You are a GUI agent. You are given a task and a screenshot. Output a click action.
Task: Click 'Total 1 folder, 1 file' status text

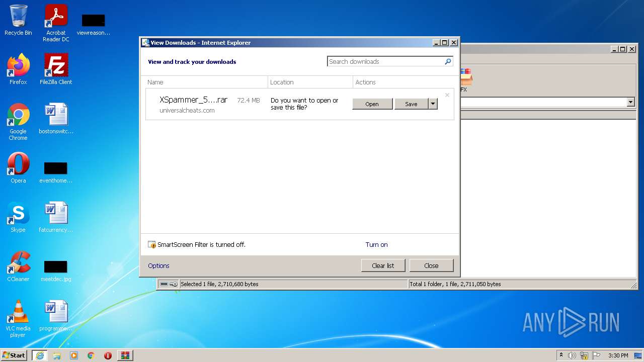[455, 284]
